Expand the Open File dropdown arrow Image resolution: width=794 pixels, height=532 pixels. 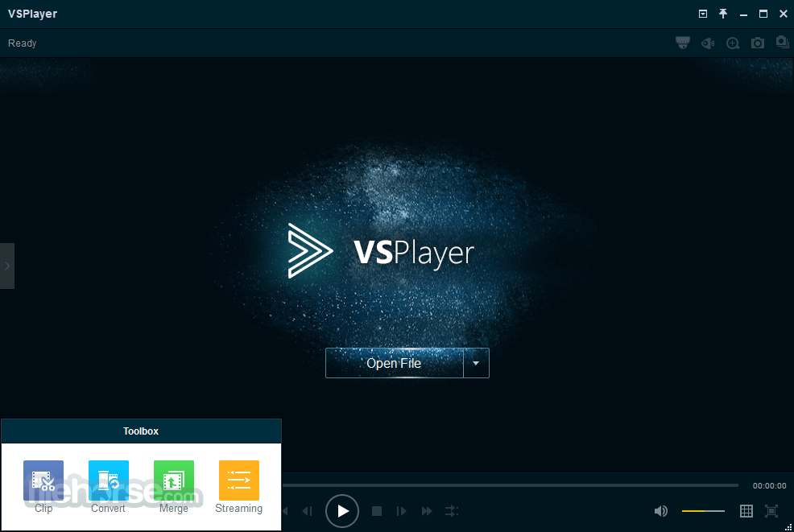pyautogui.click(x=476, y=363)
